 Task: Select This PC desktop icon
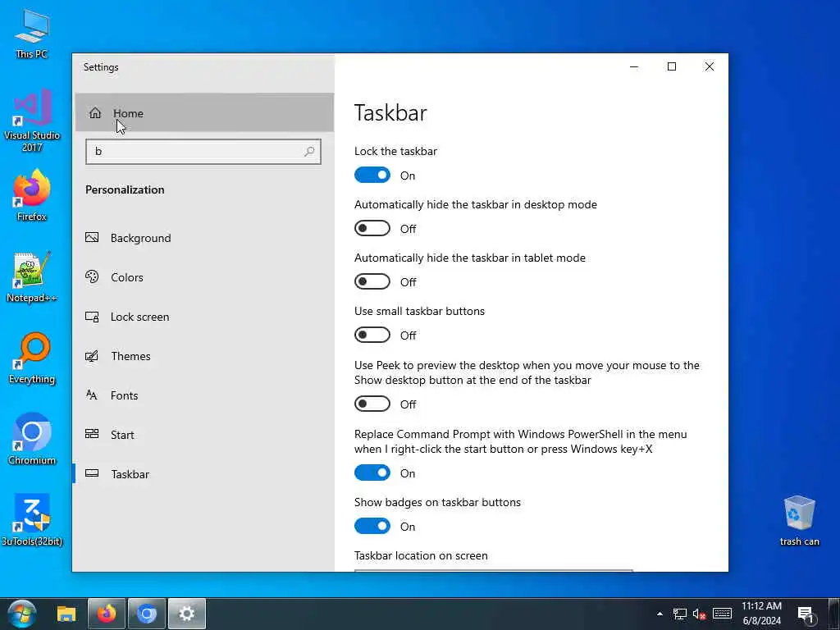(x=32, y=33)
